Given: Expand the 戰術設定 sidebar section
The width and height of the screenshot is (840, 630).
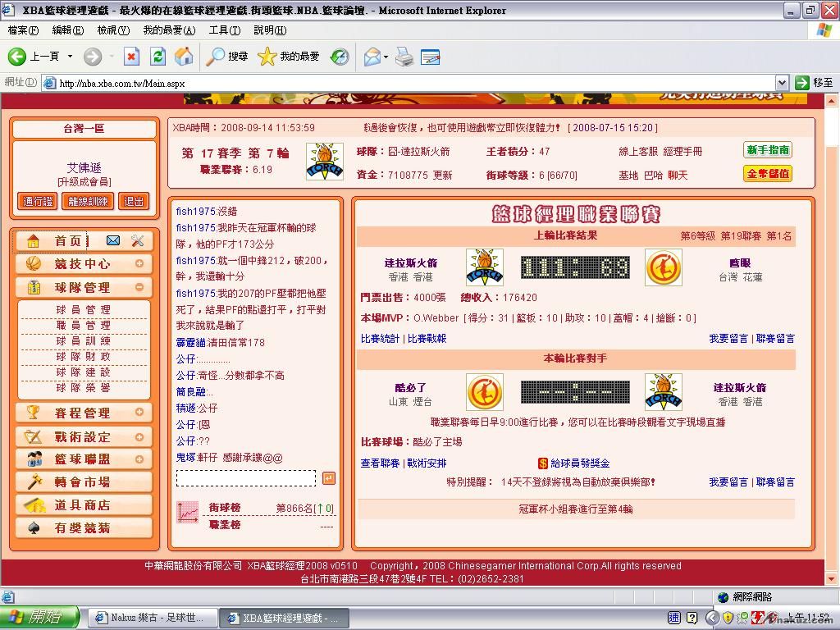Looking at the screenshot, I should point(139,437).
